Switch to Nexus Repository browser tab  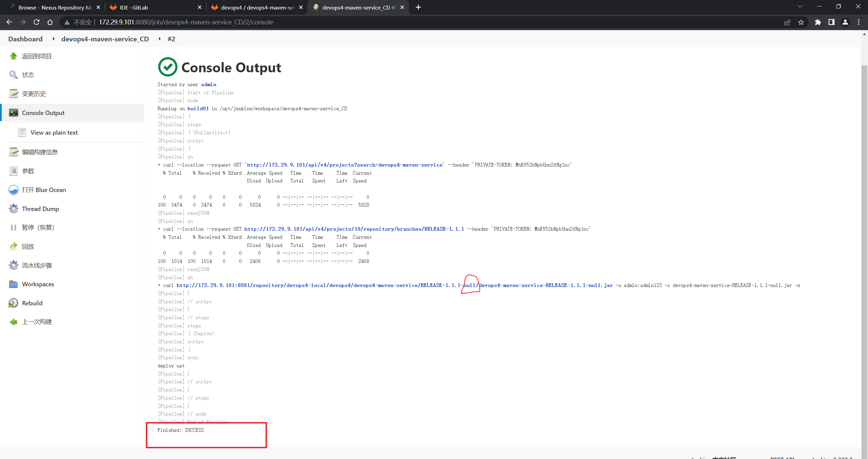pyautogui.click(x=54, y=7)
